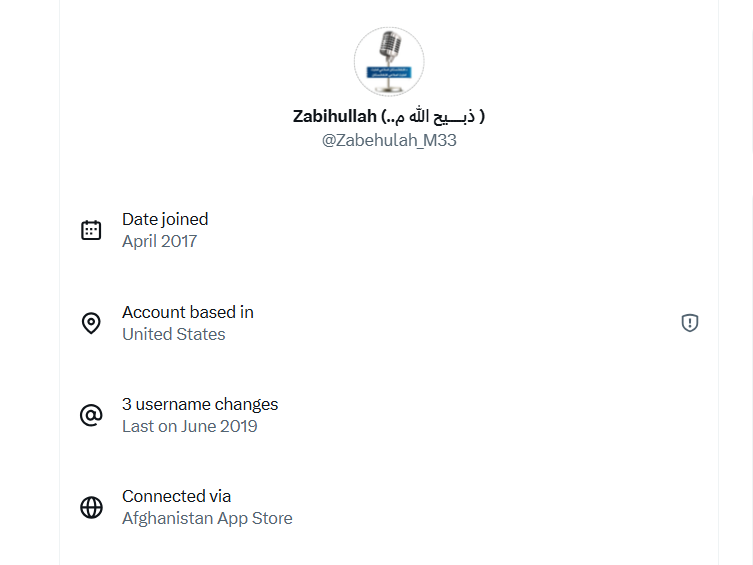Click the microphone in the profile picture

pos(389,47)
